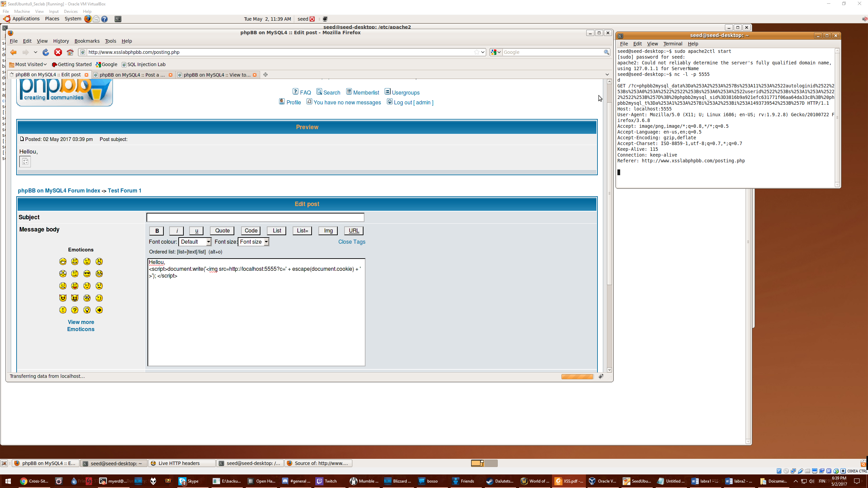Click the Firefox page vertical scrollbar thumb
The height and width of the screenshot is (488, 868).
(x=609, y=193)
